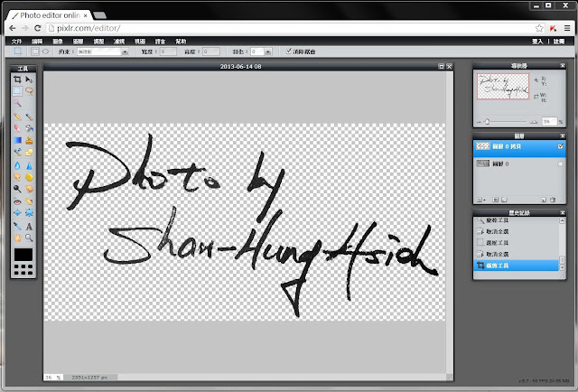Select the Drawing shapes tool
Screen dimensions: 578x392
tap(29, 152)
